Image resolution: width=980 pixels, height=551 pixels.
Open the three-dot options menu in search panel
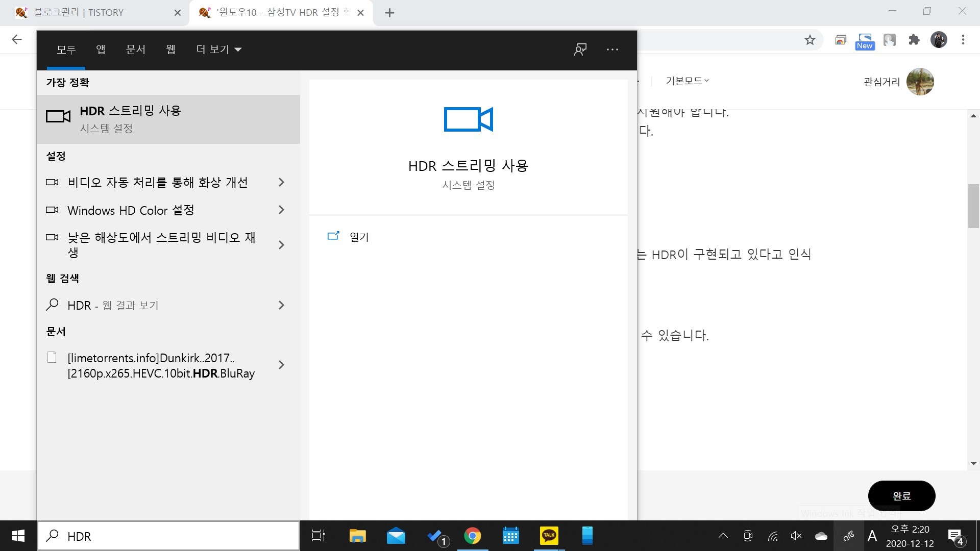[612, 49]
